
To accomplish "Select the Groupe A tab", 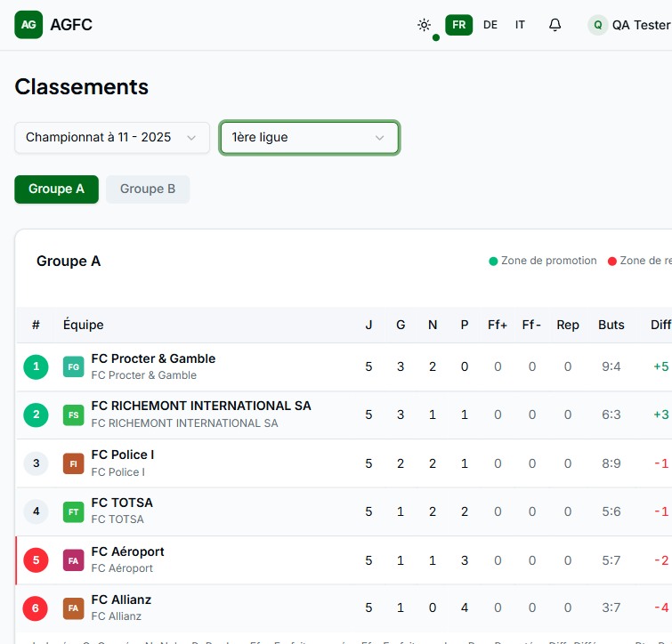I will point(57,189).
